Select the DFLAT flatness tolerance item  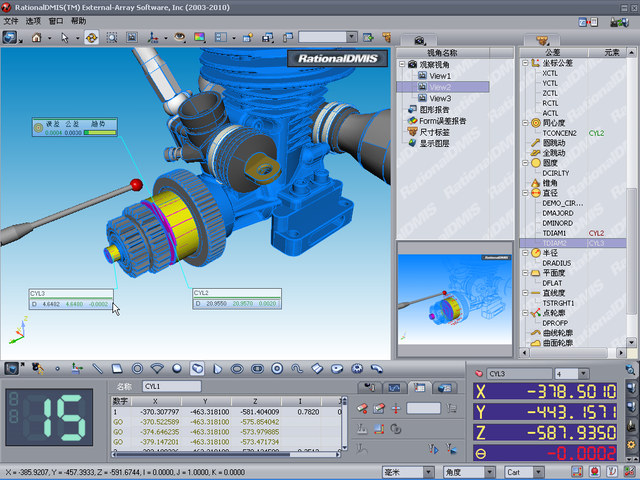pos(553,283)
